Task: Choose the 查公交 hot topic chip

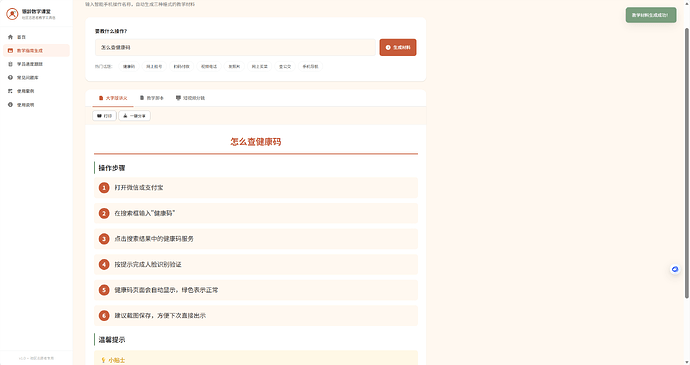Action: 285,66
